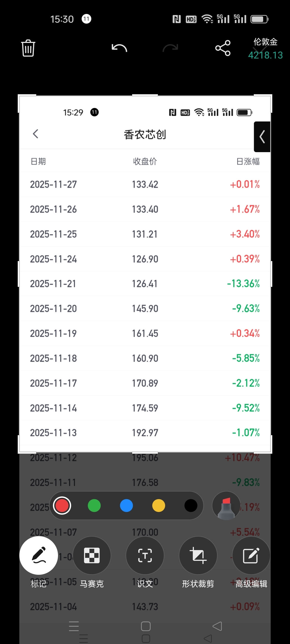Tap the 收盘价 column header

point(145,162)
